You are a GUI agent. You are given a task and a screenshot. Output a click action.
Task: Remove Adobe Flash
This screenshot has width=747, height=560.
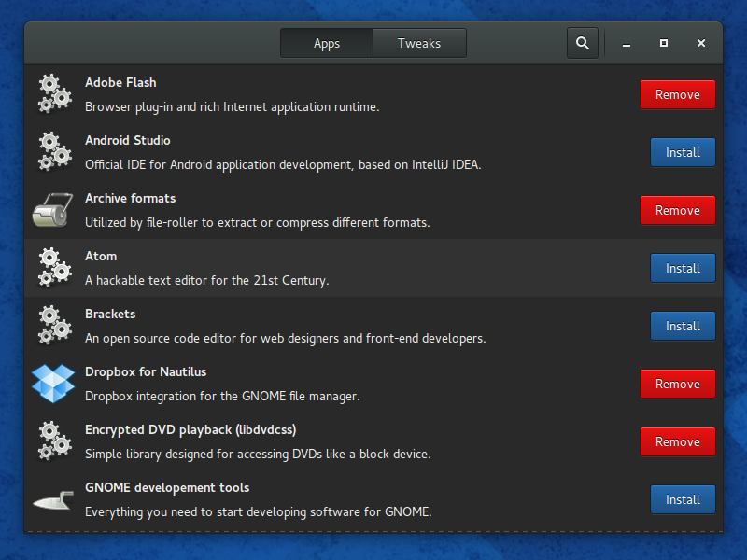pos(678,94)
